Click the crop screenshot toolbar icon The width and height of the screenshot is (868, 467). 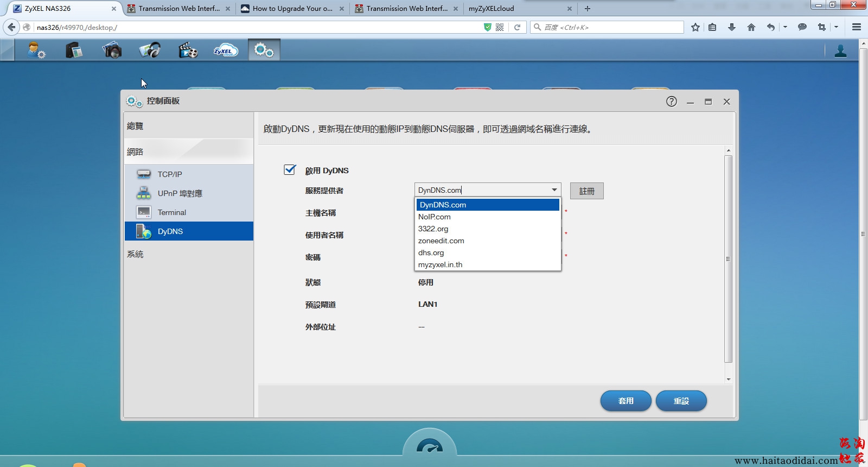[x=821, y=27]
